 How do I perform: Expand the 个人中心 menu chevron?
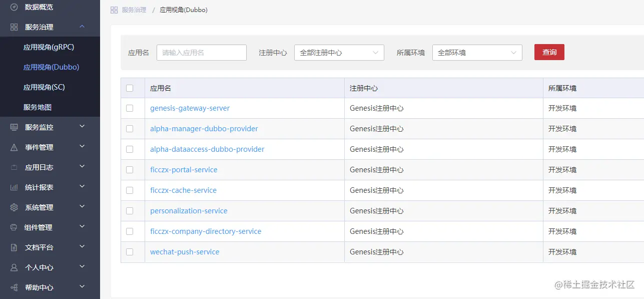pos(82,267)
